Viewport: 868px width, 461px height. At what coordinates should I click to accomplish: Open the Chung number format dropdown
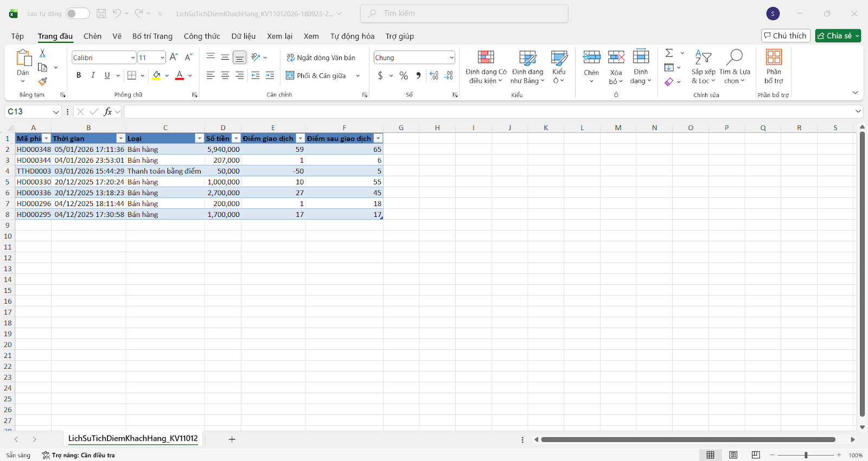(451, 57)
